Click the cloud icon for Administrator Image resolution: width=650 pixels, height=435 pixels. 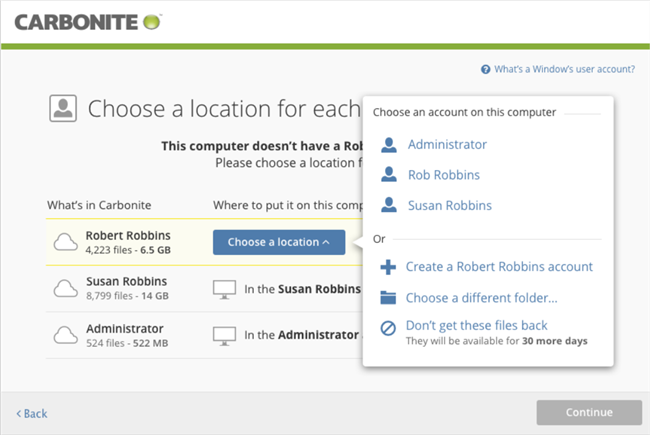tap(65, 335)
